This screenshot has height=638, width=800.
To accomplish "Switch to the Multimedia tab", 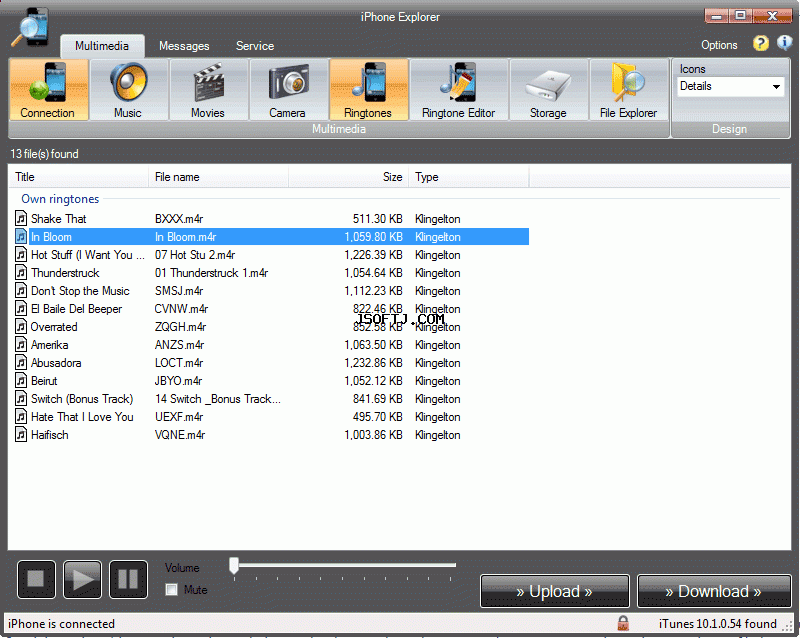I will (x=102, y=46).
